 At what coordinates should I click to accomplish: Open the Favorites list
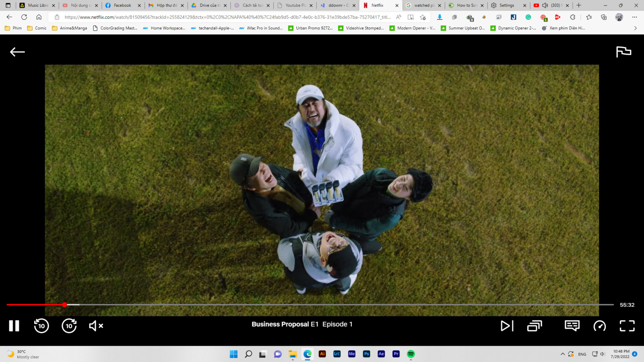589,17
